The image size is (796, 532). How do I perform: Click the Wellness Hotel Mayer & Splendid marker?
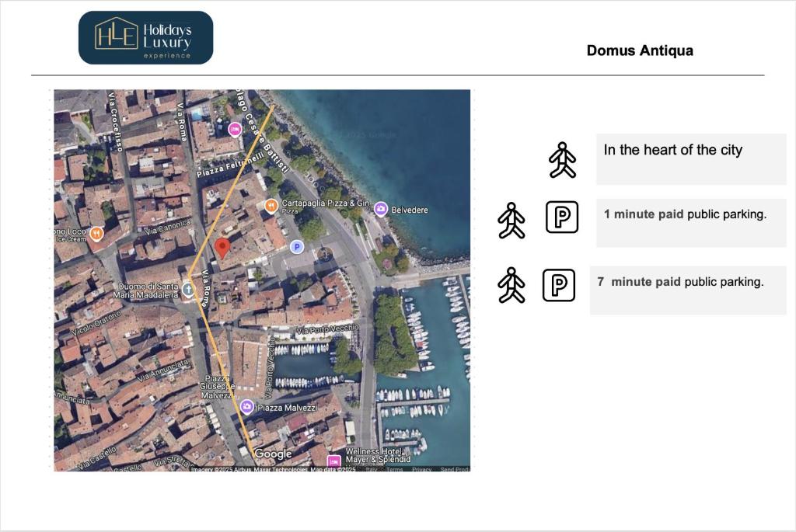coord(334,461)
